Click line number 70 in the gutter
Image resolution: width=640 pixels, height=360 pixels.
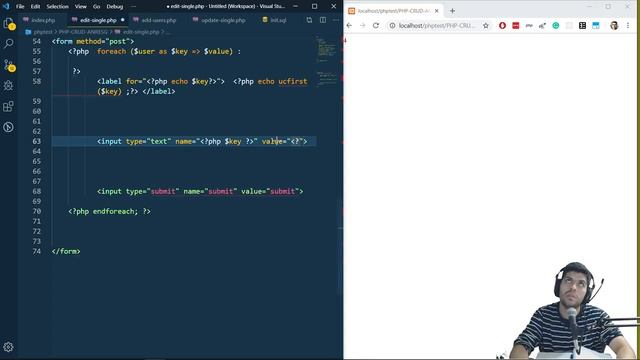[37, 211]
